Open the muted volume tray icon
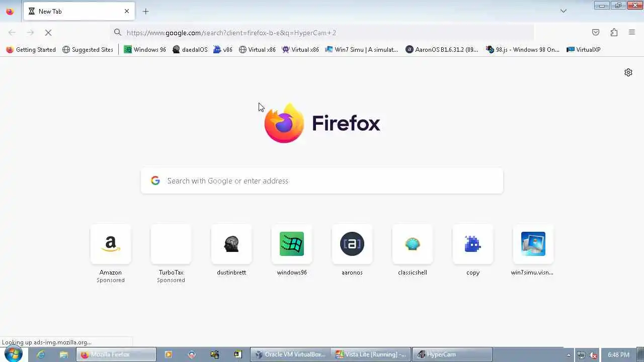 coord(593,355)
